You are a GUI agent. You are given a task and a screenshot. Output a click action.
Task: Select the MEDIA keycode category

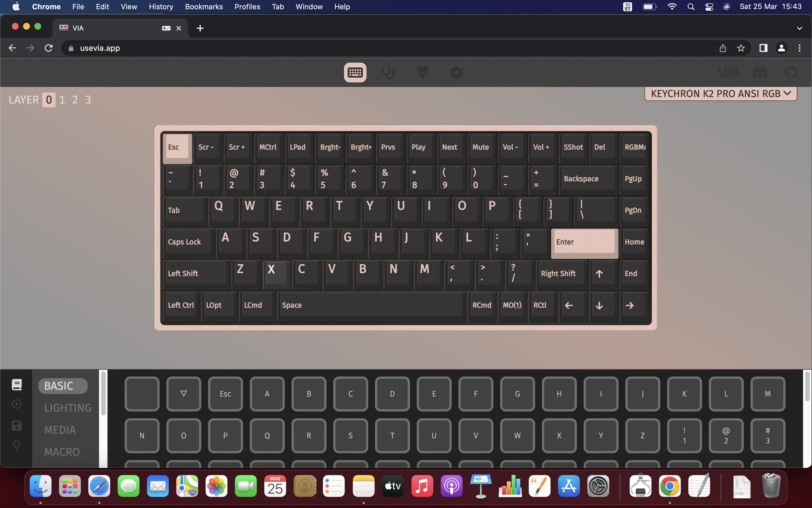(x=60, y=430)
